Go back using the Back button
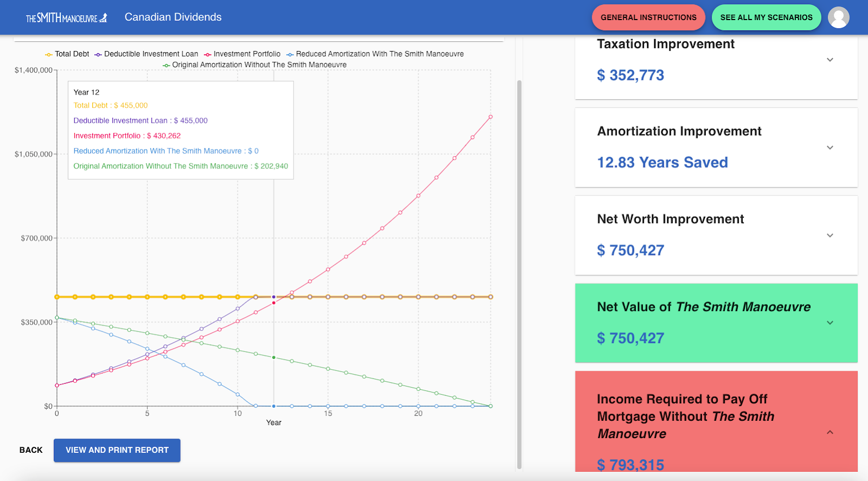 point(31,450)
